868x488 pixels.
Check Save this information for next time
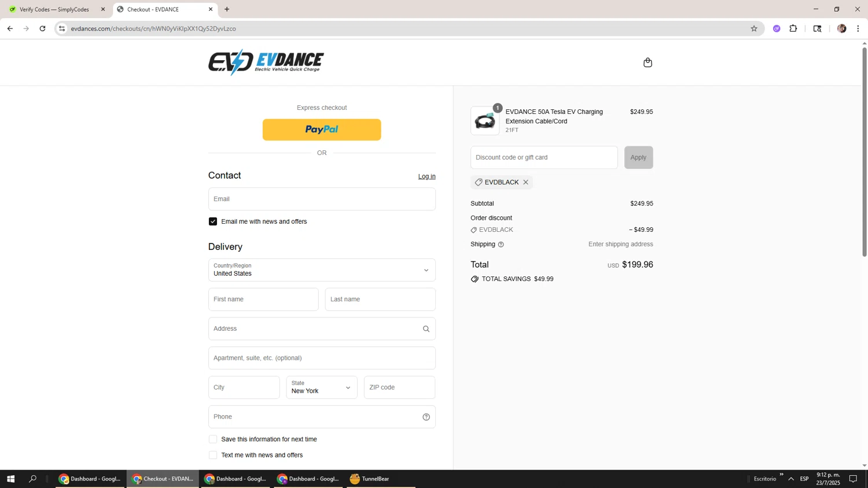click(x=213, y=439)
